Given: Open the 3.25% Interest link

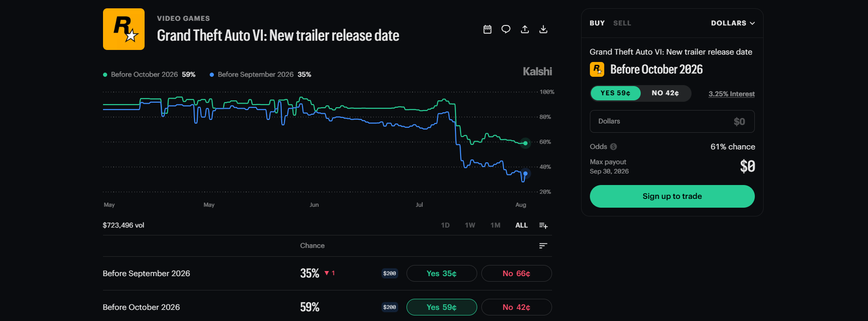Looking at the screenshot, I should [732, 94].
